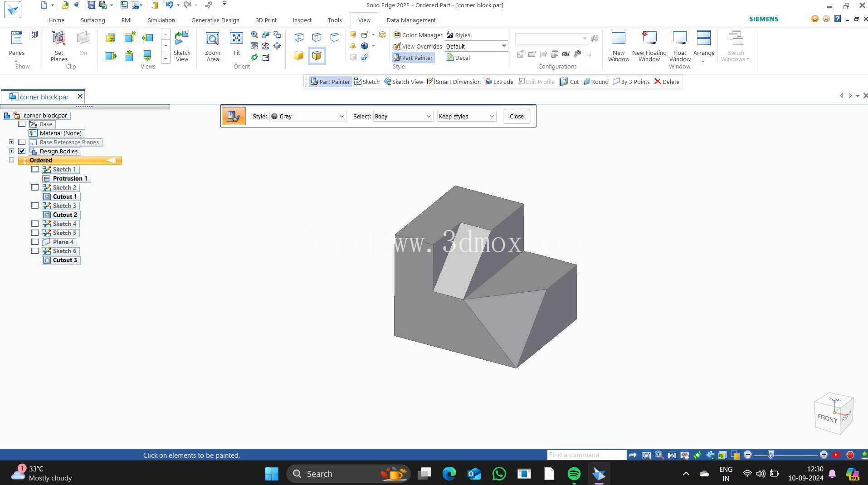Screen dimensions: 868x485
Task: Click in the Find a command box
Action: coord(586,455)
